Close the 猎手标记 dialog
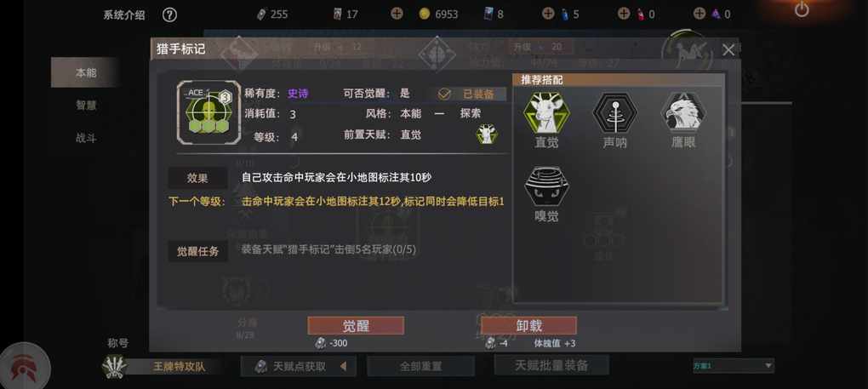Image resolution: width=868 pixels, height=389 pixels. pyautogui.click(x=728, y=50)
